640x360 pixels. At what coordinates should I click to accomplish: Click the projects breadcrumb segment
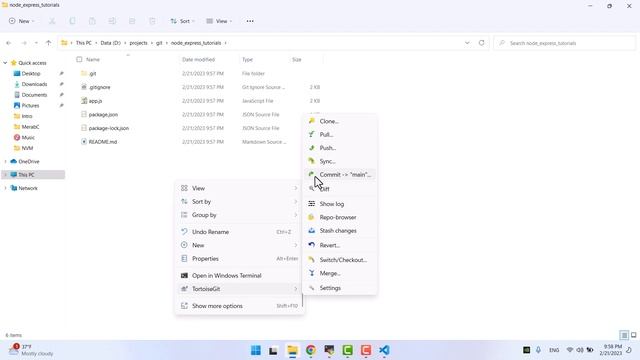pos(138,43)
